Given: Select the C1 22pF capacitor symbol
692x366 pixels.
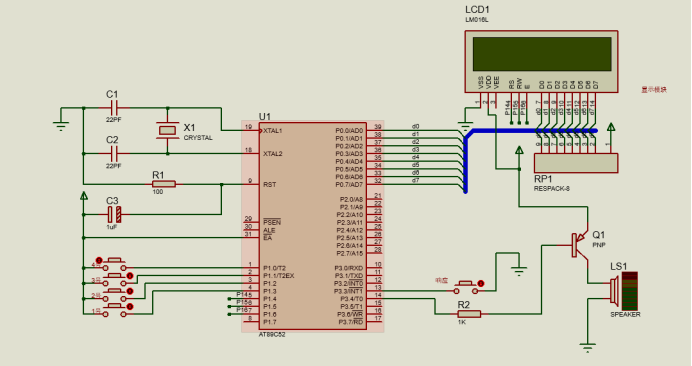Looking at the screenshot, I should pyautogui.click(x=113, y=107).
